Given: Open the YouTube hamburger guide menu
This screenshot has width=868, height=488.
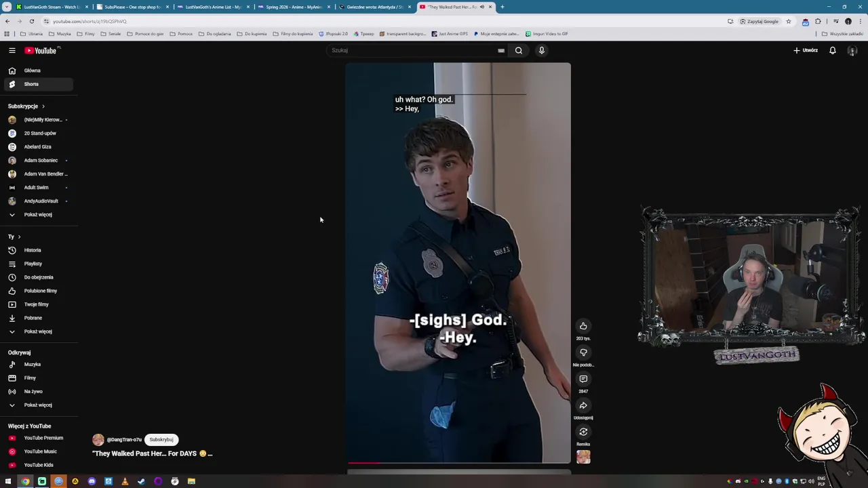Looking at the screenshot, I should point(12,50).
